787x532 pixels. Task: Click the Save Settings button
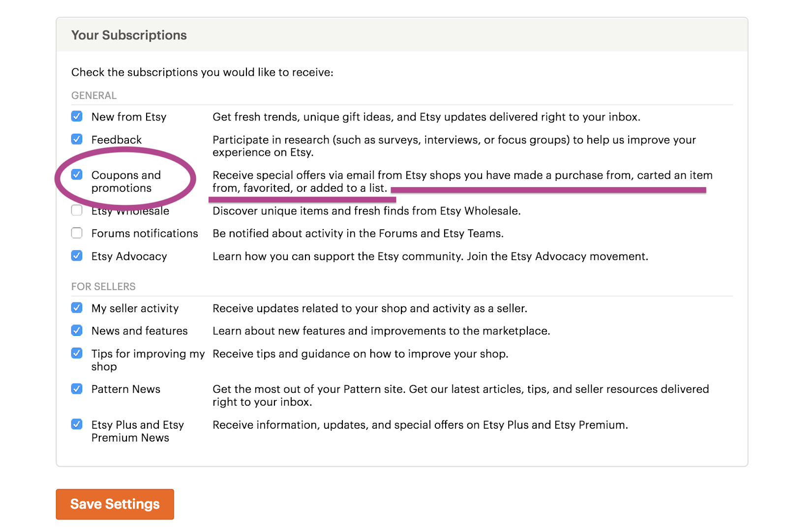pos(115,504)
